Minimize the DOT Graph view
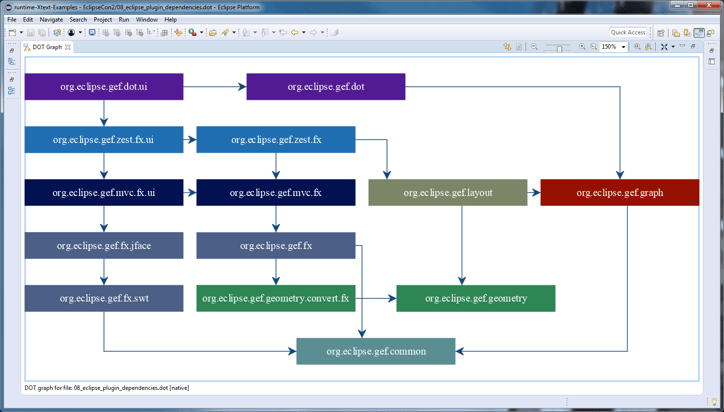 click(x=682, y=46)
